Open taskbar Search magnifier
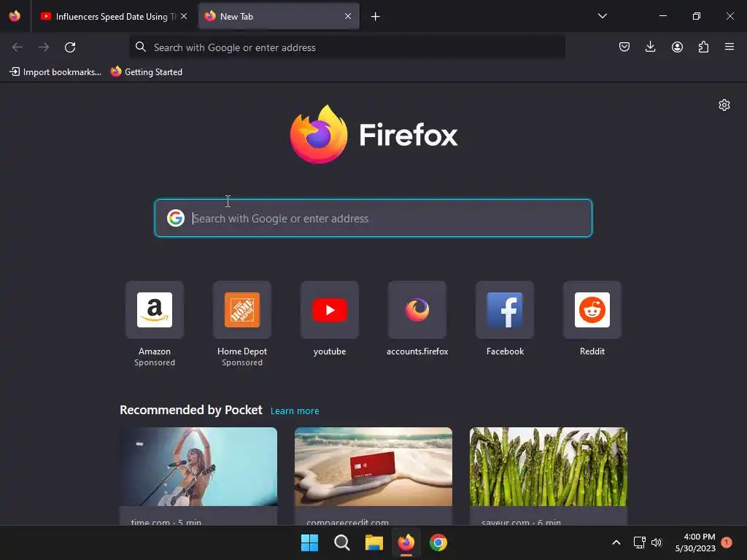The height and width of the screenshot is (560, 747). [x=341, y=542]
